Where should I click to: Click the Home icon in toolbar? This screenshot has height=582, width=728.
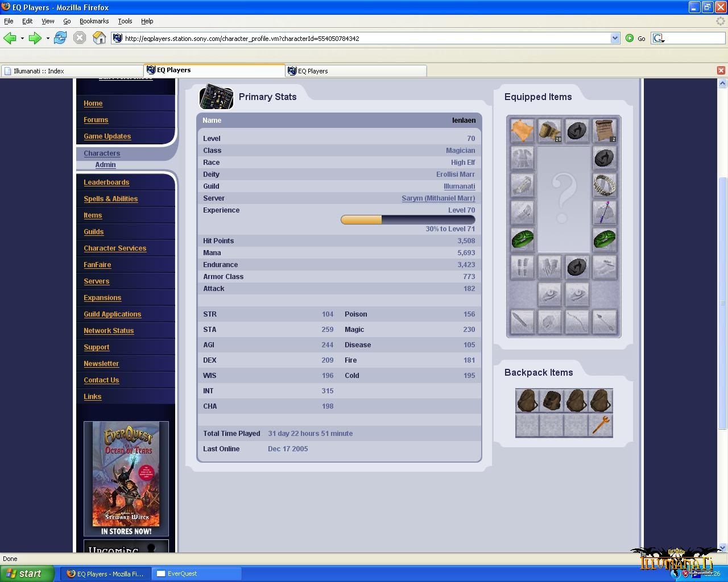coord(100,38)
